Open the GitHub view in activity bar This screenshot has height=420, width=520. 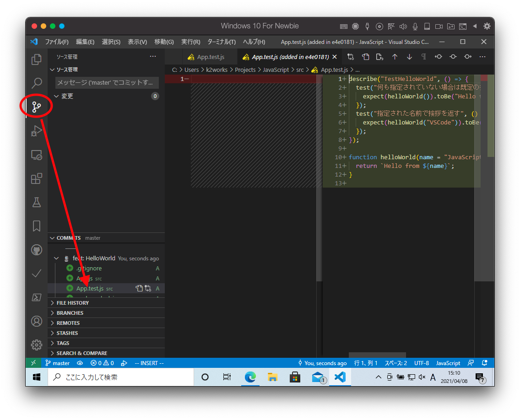pos(37,250)
